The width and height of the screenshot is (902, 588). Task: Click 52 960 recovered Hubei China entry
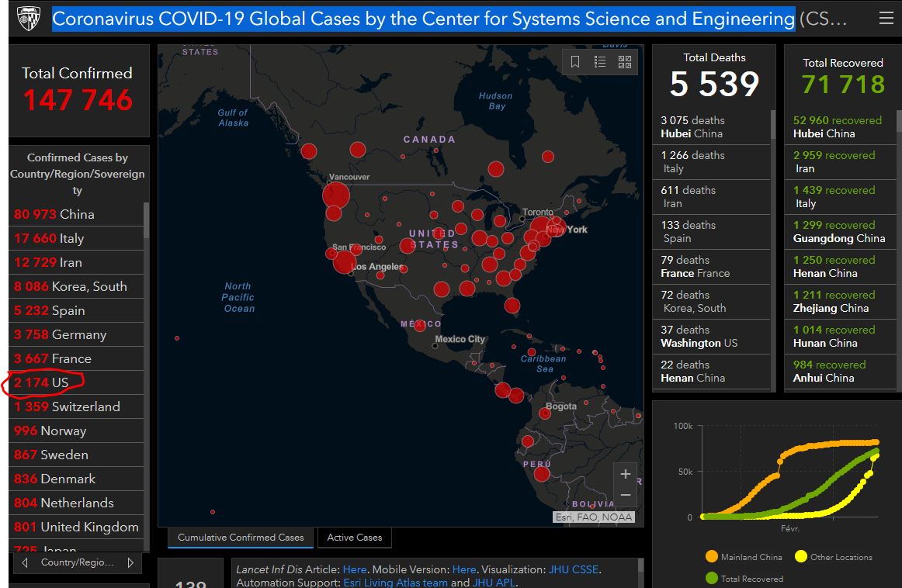(x=841, y=126)
